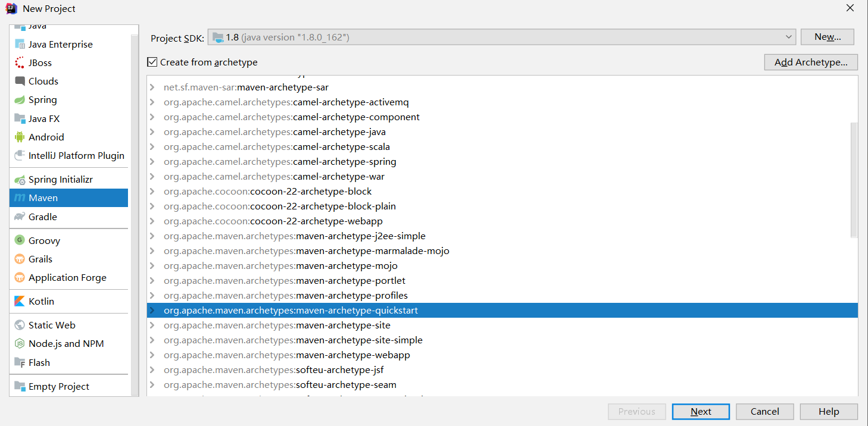Click the Application Forge icon
868x426 pixels.
(20, 277)
